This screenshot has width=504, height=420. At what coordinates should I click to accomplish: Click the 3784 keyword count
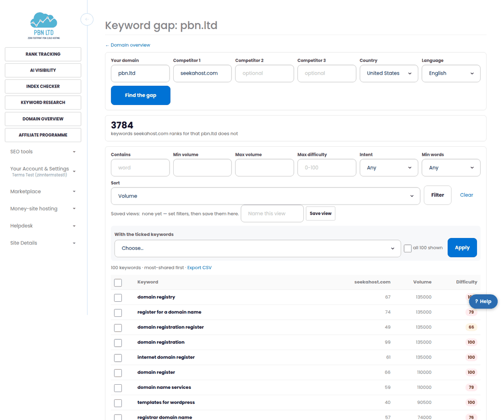122,125
